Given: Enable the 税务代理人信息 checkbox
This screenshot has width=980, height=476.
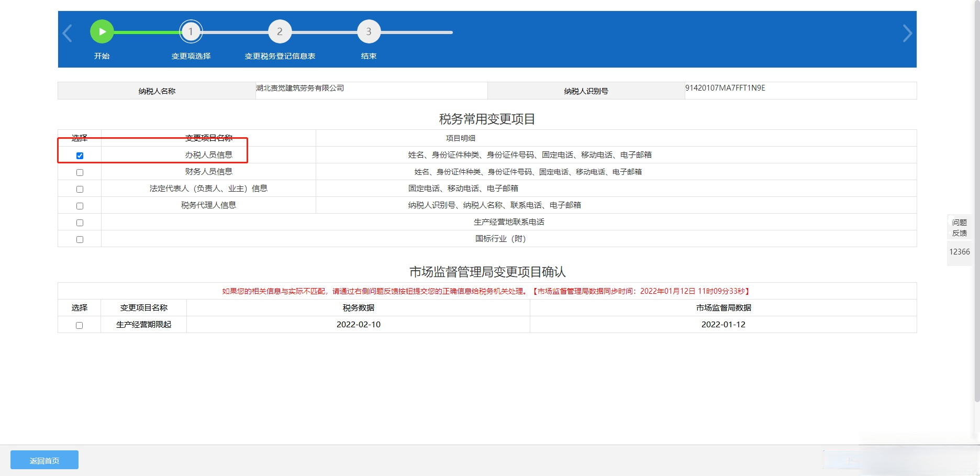Looking at the screenshot, I should [x=80, y=206].
